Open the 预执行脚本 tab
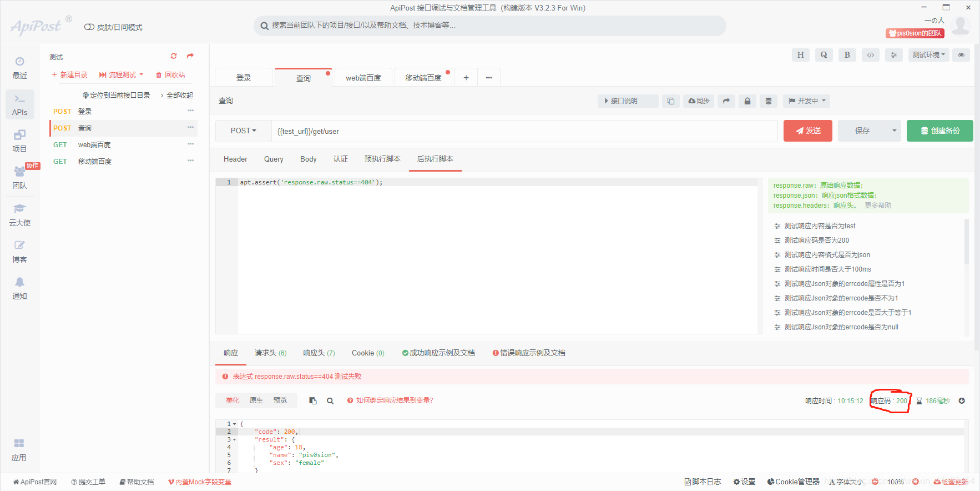 [x=382, y=159]
